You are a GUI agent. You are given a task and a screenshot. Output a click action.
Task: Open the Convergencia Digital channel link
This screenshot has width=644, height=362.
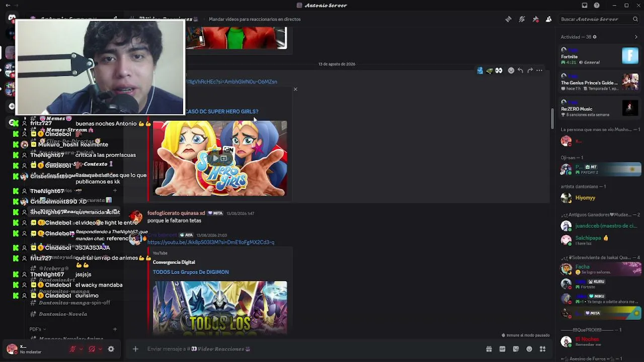point(174,262)
